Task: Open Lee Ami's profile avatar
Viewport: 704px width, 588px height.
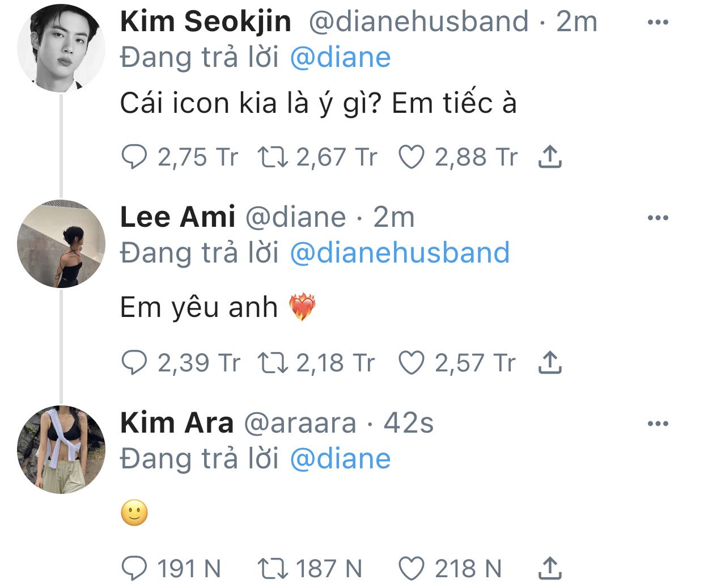Action: coord(61,244)
